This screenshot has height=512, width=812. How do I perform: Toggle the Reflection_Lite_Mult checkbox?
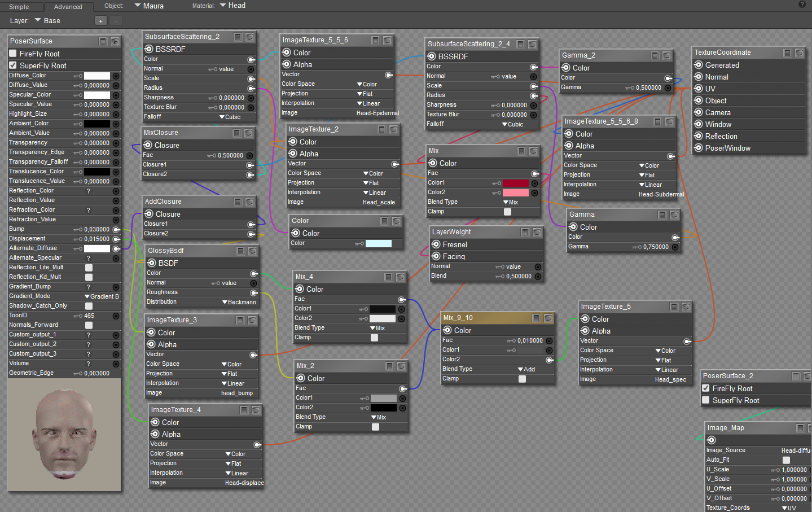(x=89, y=268)
